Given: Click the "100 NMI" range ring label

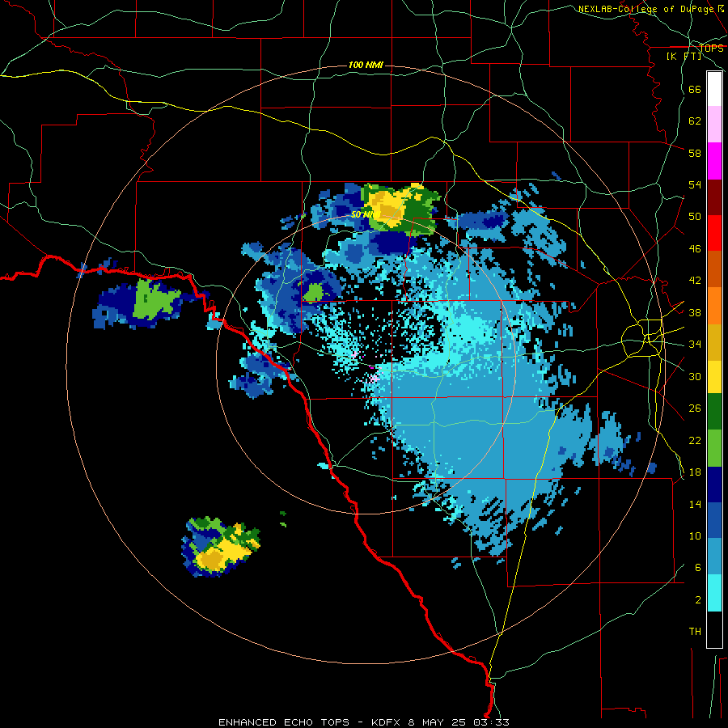Looking at the screenshot, I should [366, 65].
